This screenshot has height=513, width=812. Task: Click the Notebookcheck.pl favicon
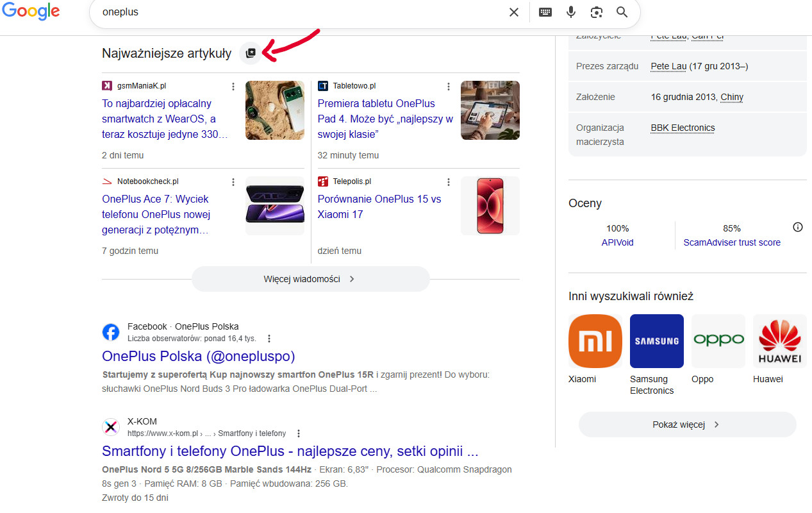coord(107,181)
